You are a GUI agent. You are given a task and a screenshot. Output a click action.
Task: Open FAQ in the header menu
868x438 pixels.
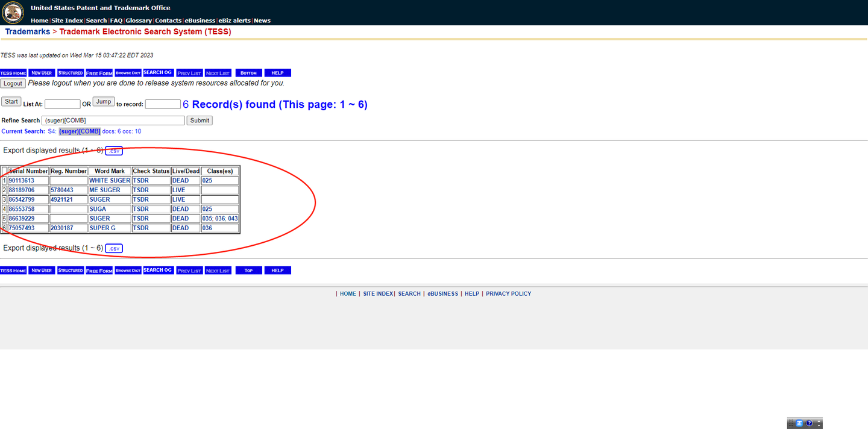coord(116,20)
